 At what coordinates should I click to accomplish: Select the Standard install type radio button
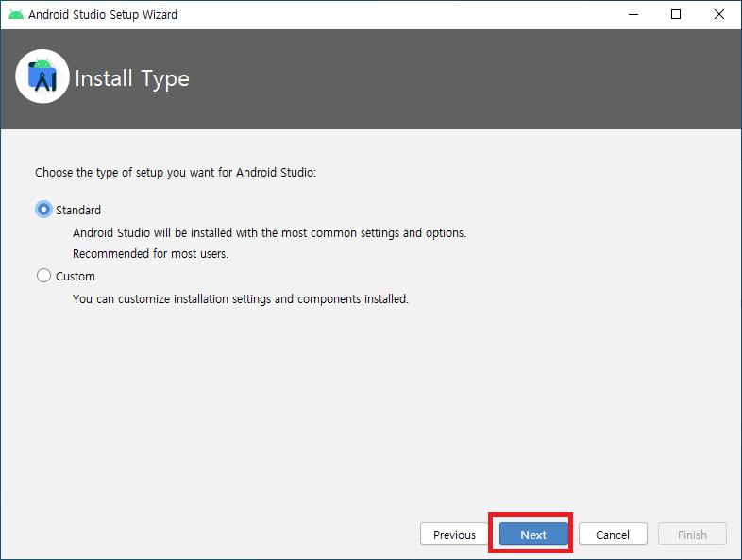43,210
